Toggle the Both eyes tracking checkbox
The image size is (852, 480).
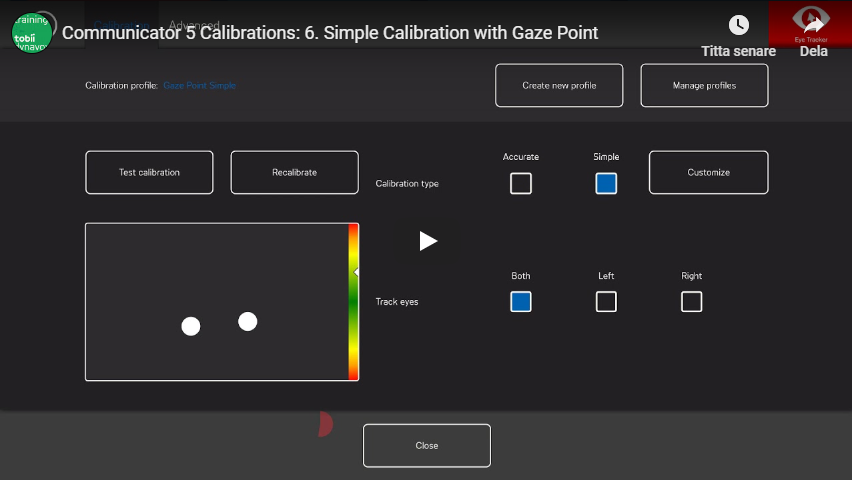click(x=520, y=302)
